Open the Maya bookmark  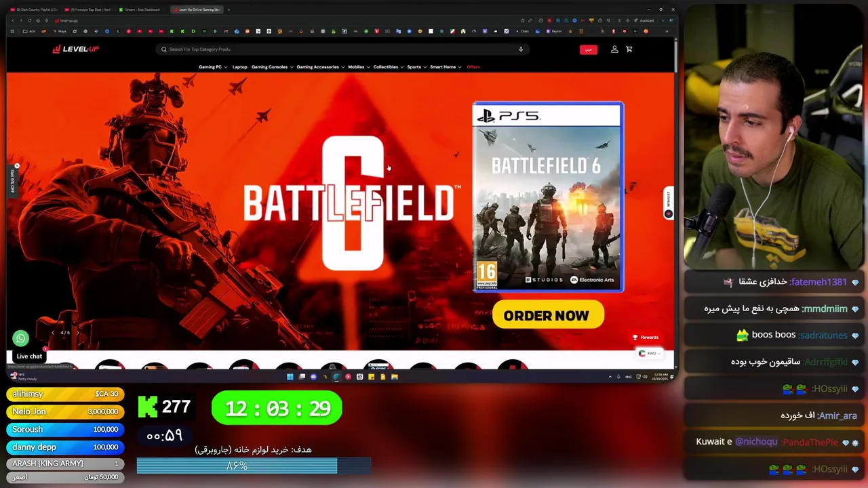coord(60,31)
